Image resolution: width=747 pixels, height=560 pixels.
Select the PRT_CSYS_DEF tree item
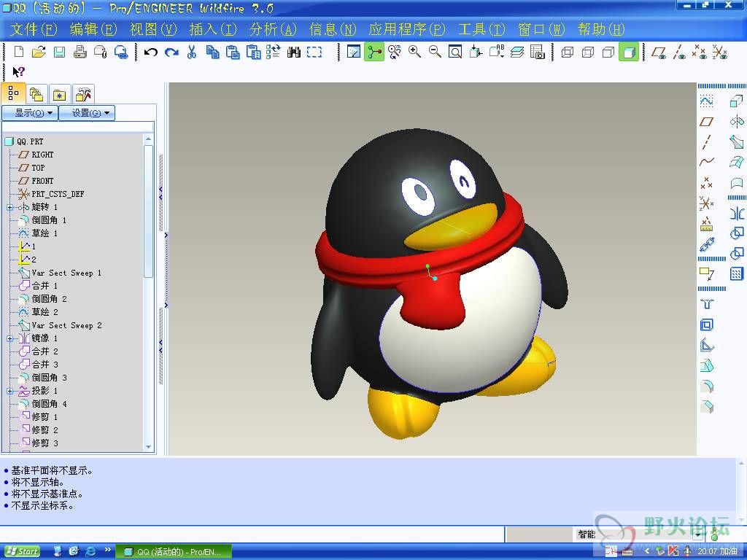[x=58, y=194]
